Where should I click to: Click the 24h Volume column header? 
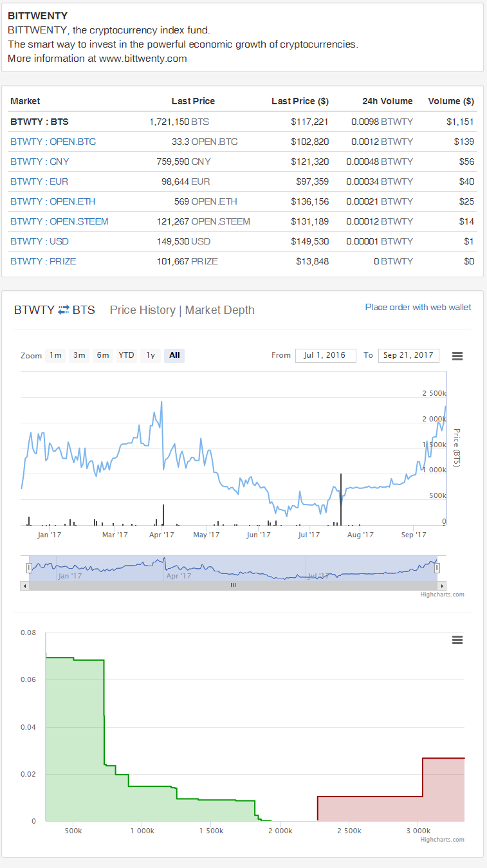(387, 101)
